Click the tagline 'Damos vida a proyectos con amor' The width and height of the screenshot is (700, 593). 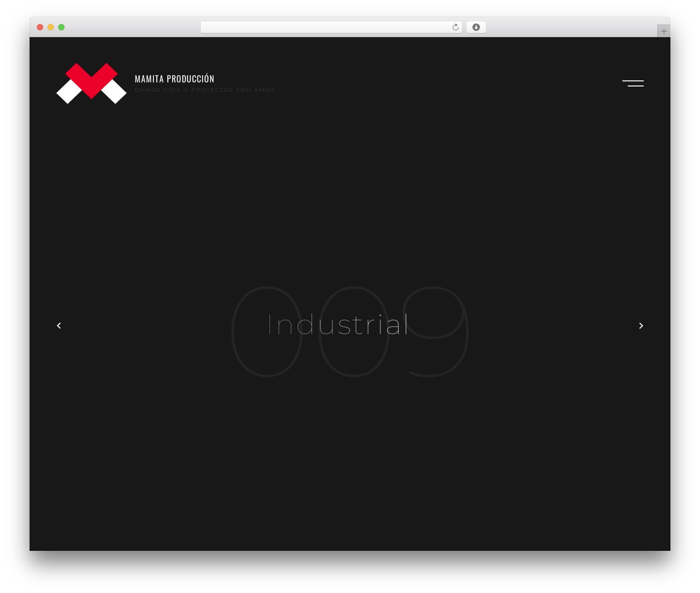205,90
